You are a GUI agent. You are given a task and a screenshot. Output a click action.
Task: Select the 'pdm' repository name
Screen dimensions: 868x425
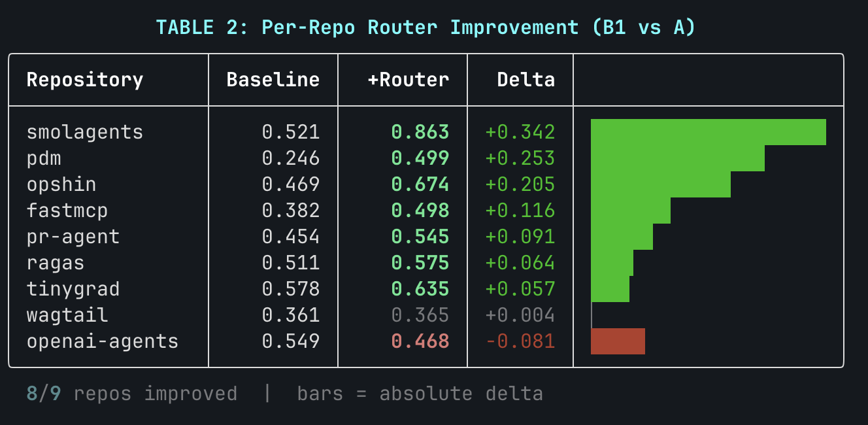pos(44,158)
